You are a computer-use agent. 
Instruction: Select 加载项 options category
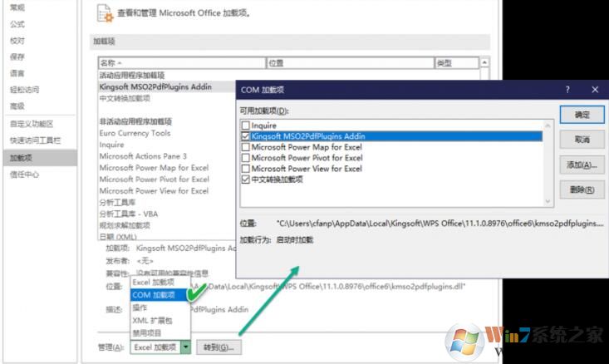click(40, 158)
